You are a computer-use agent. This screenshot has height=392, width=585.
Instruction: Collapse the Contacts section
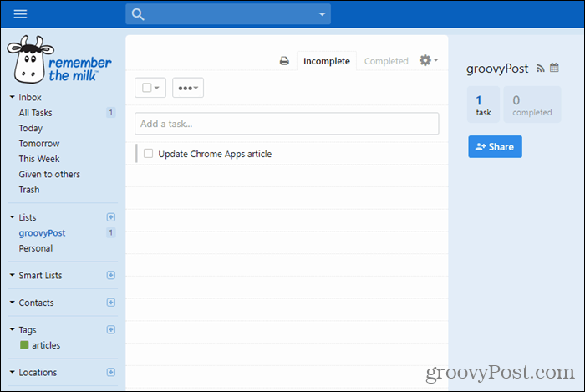tap(12, 303)
